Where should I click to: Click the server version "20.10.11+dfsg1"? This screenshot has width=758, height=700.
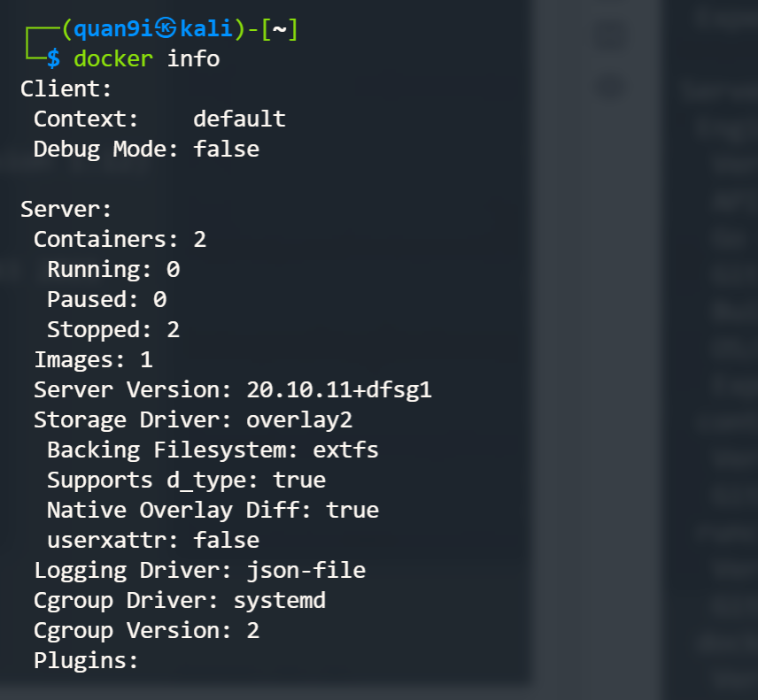coord(339,389)
